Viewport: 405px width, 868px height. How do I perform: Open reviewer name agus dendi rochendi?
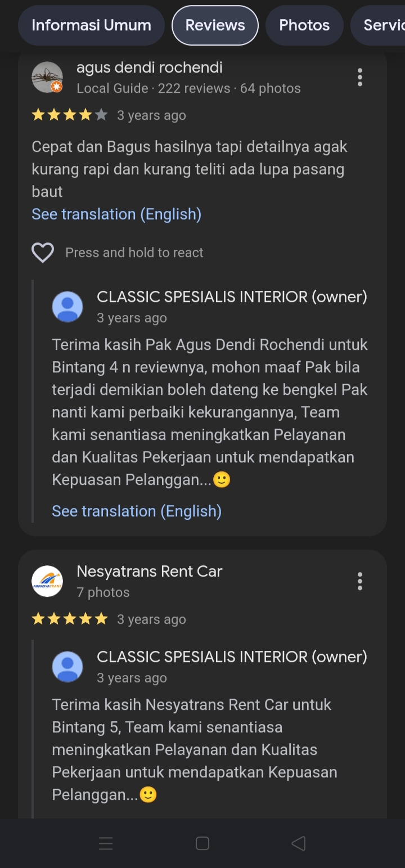coord(150,68)
